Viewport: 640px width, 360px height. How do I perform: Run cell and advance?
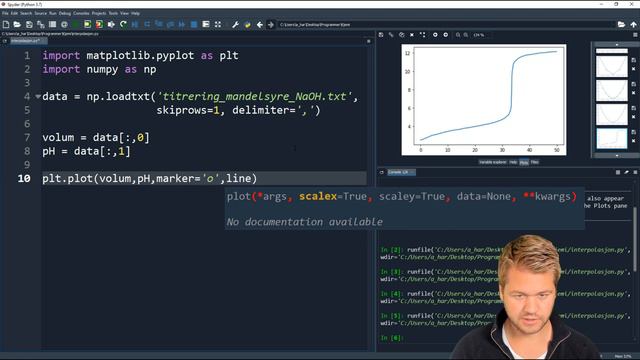(99, 25)
